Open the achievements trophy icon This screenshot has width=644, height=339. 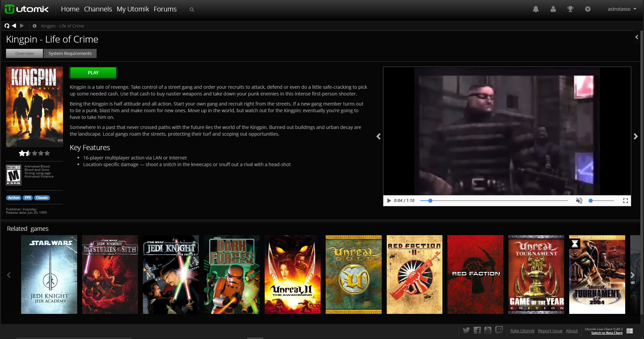(570, 9)
